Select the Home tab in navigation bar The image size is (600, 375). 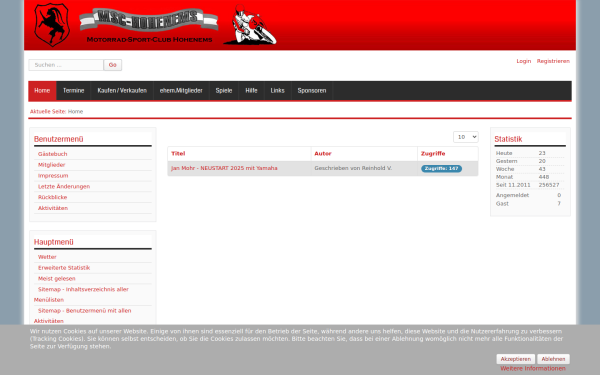(x=42, y=91)
